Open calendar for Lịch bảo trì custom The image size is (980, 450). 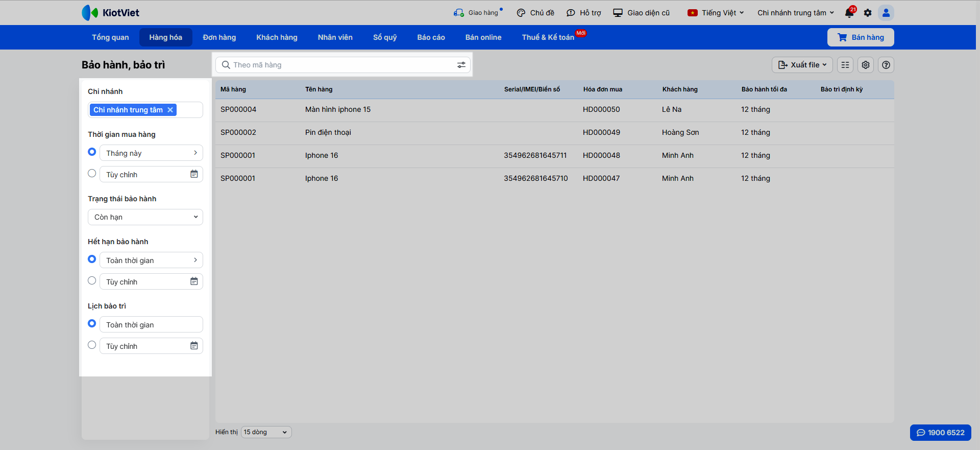tap(194, 346)
